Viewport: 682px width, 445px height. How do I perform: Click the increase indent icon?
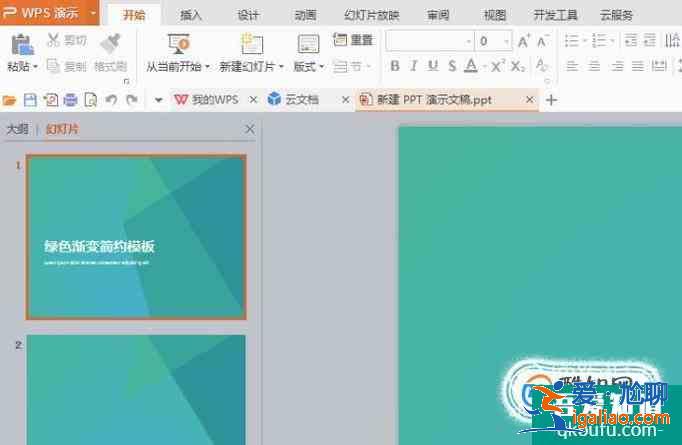coord(650,41)
